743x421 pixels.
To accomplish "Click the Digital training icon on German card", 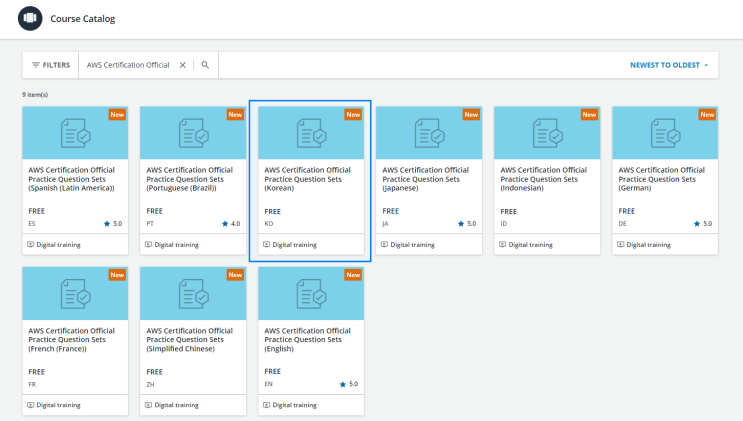I will 620,245.
